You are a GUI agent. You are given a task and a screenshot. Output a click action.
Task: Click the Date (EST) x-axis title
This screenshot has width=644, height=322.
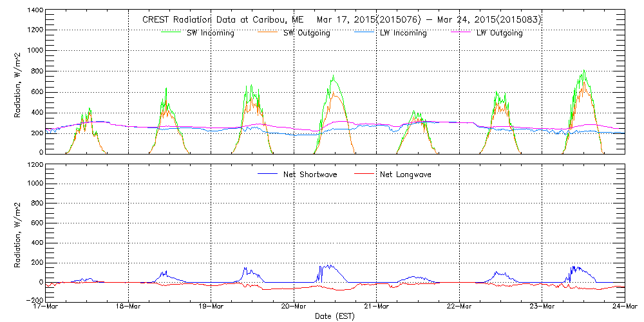[x=335, y=316]
